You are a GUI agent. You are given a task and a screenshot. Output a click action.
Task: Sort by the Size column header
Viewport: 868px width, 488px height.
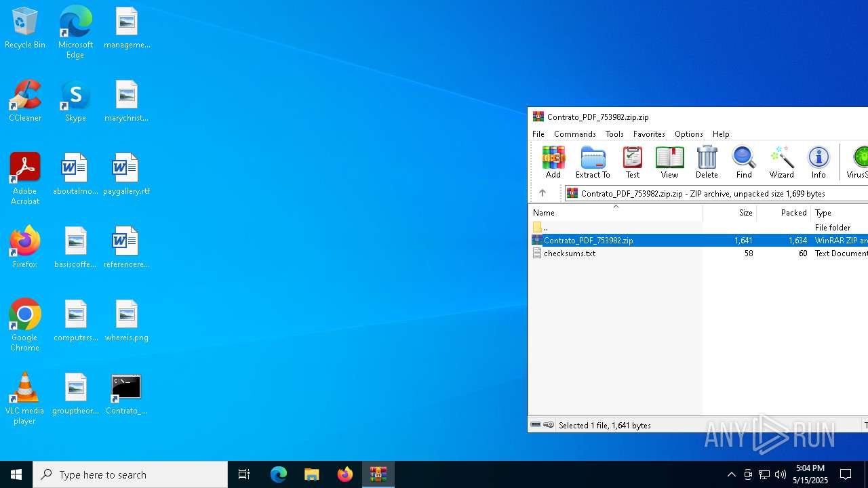[729, 213]
